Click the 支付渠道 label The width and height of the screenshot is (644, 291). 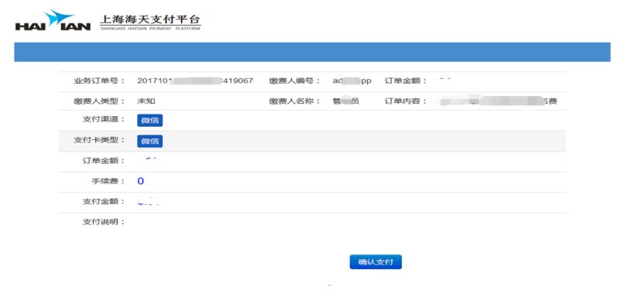click(104, 119)
